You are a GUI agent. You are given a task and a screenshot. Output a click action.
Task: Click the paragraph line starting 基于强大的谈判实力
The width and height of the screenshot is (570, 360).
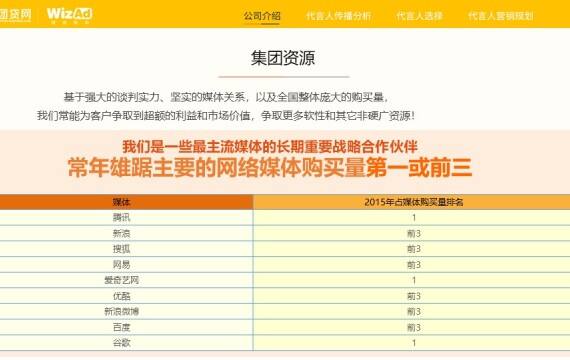(227, 97)
